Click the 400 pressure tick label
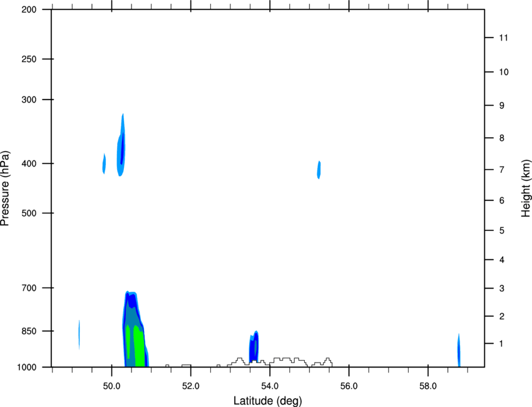Image resolution: width=532 pixels, height=407 pixels. click(29, 163)
